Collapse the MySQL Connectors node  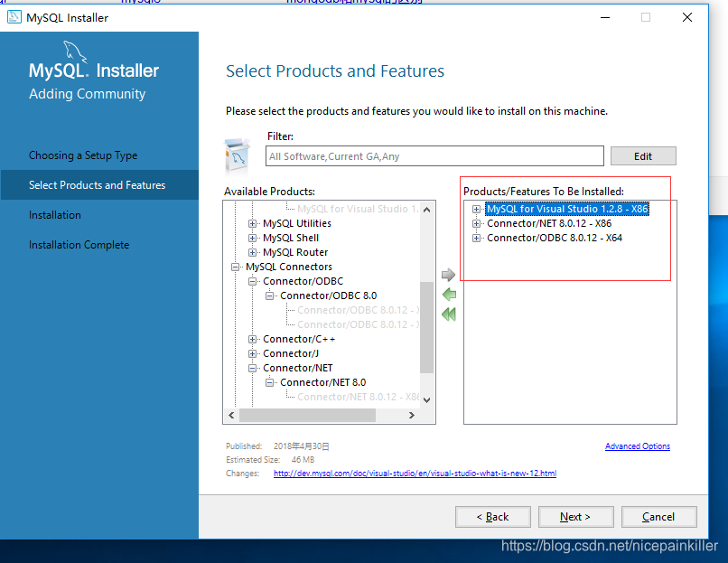click(235, 267)
